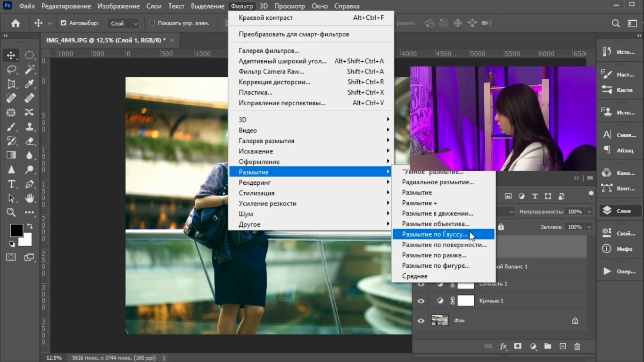Select the Dodge tool
This screenshot has width=644, height=362.
click(29, 170)
